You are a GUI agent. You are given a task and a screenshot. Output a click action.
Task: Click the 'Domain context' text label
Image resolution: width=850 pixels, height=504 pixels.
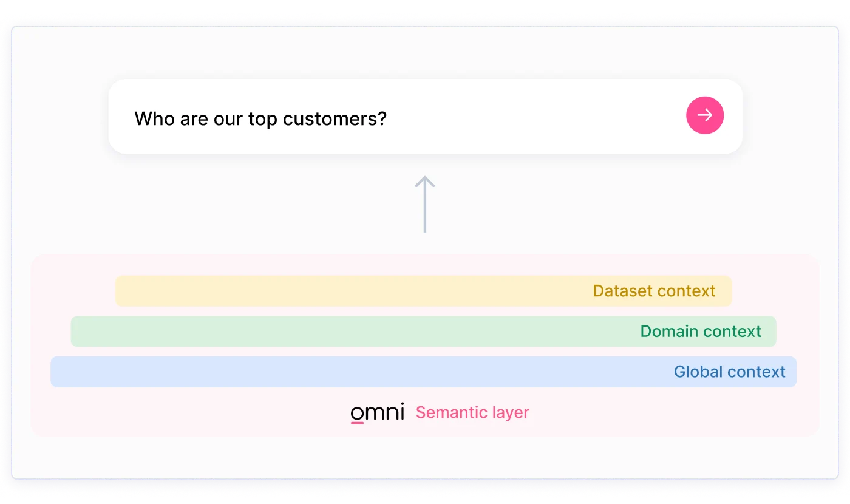[701, 332]
